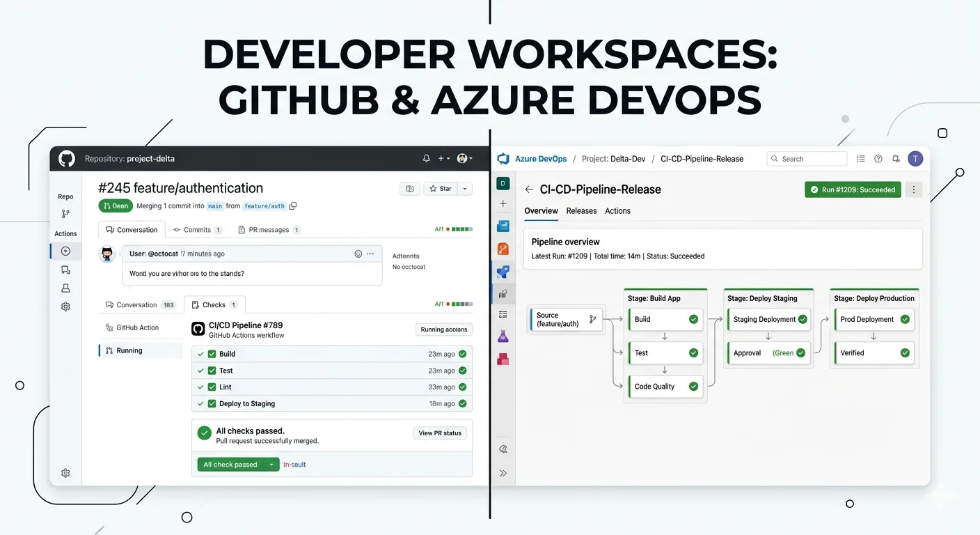Open the Project: Delta-Dev breadcrumb
The image size is (980, 535).
pos(614,159)
